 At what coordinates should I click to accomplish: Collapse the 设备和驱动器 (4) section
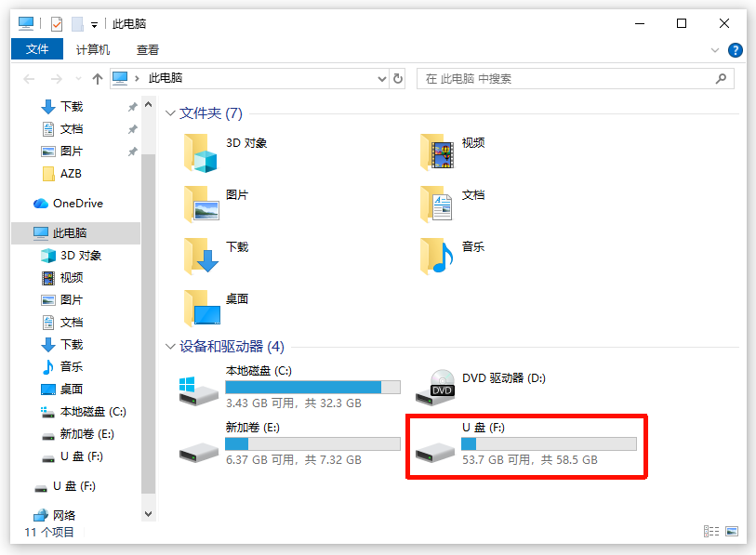click(168, 346)
